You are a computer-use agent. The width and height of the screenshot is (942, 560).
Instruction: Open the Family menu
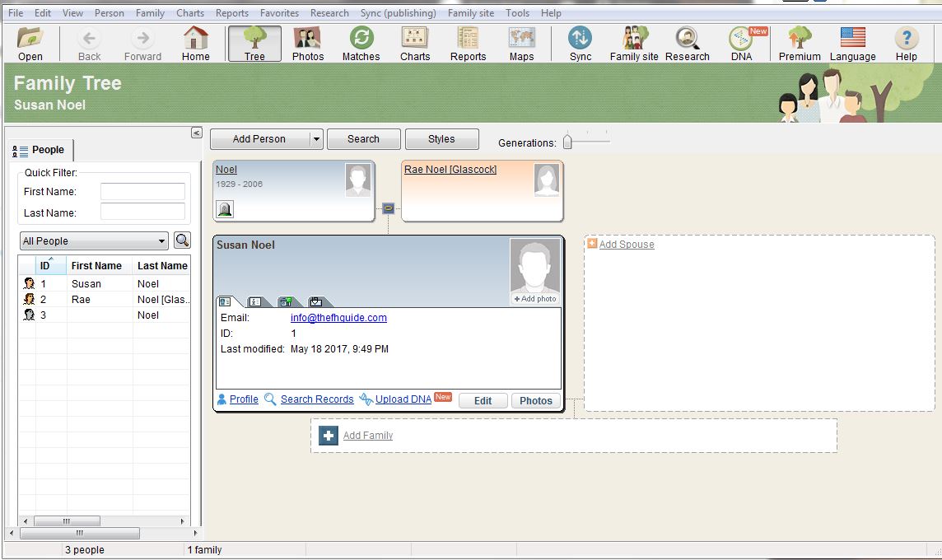coord(150,13)
